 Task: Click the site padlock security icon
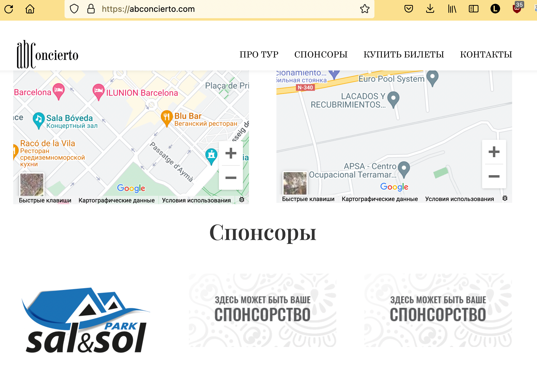[91, 9]
